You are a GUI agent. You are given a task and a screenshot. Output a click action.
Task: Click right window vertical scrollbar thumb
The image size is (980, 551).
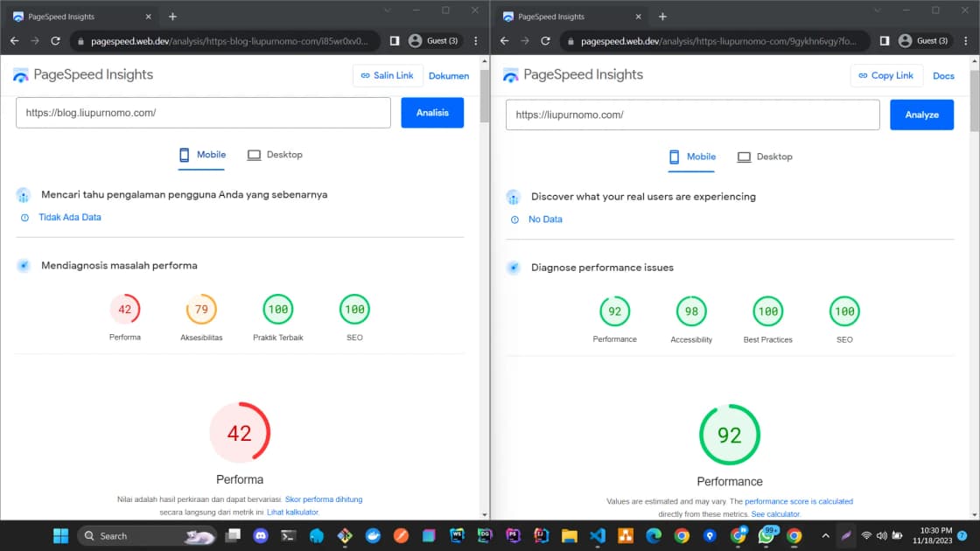tap(975, 100)
